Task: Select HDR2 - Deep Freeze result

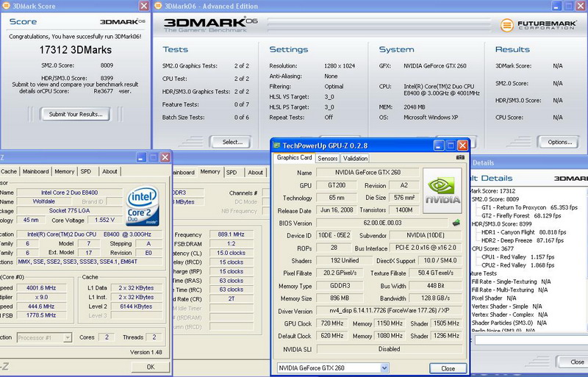Action: click(523, 240)
